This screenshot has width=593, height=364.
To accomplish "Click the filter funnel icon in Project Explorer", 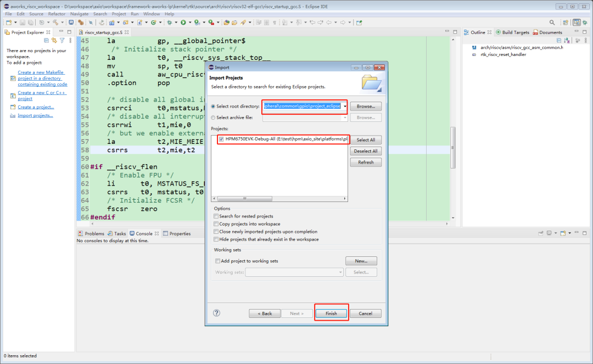I will (62, 41).
